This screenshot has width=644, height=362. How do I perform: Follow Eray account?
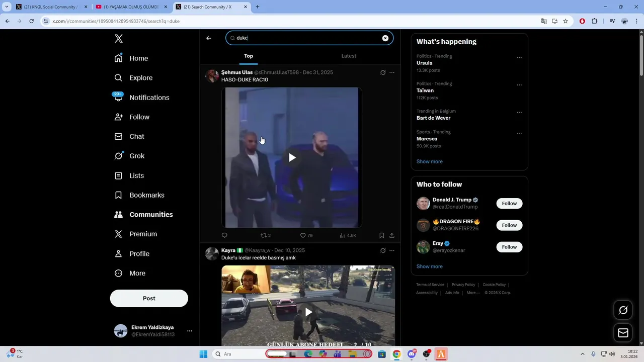[509, 247]
